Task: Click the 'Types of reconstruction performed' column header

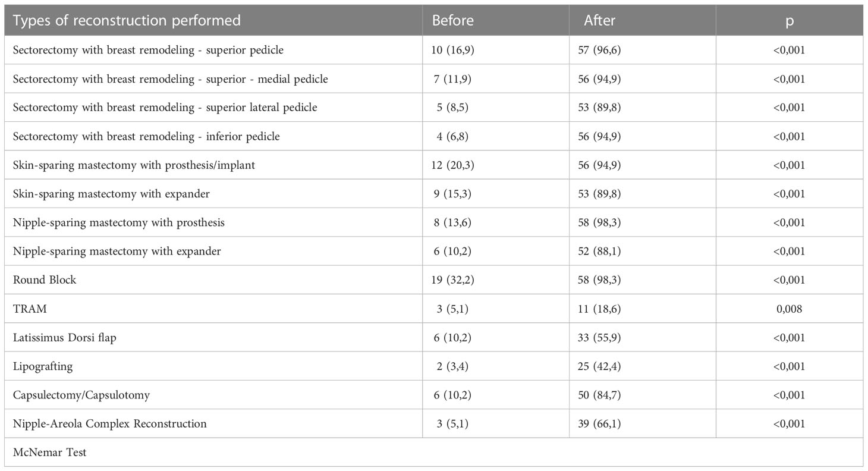Action: tap(127, 20)
